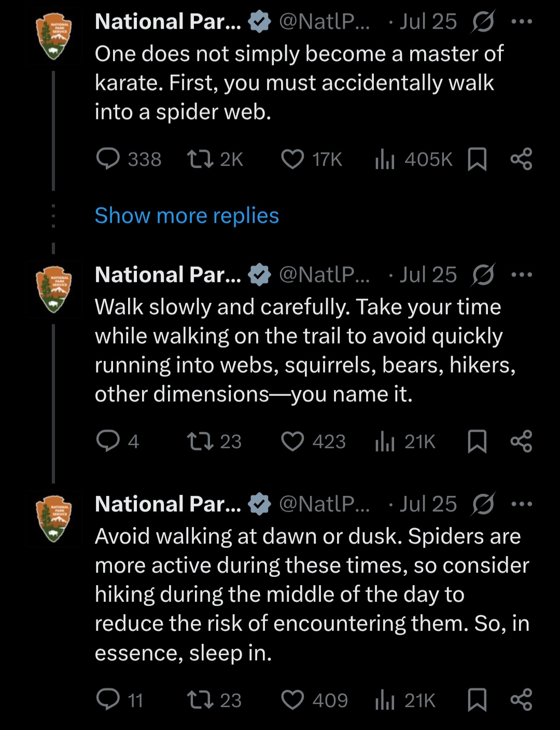Show more replies in thread
Viewport: 560px width, 730px height.
pos(187,215)
